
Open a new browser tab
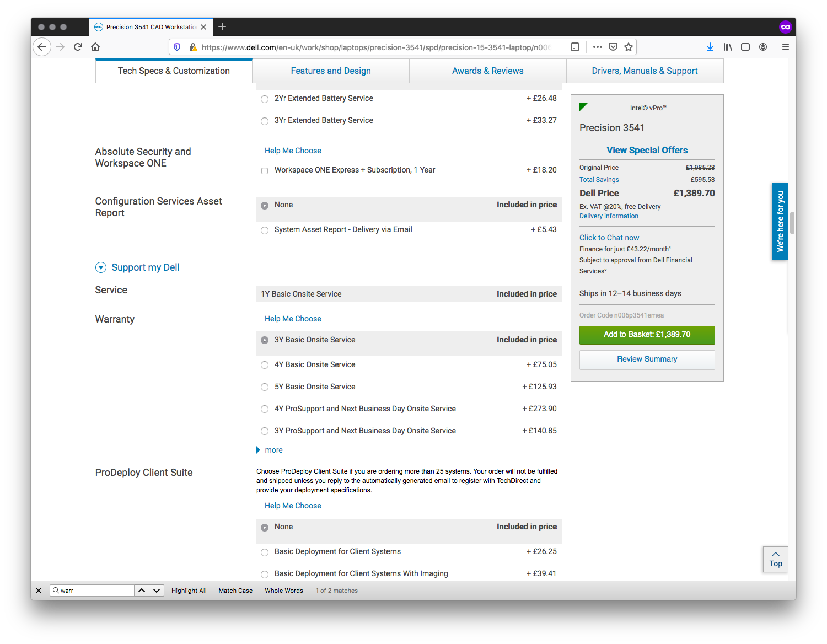click(222, 26)
